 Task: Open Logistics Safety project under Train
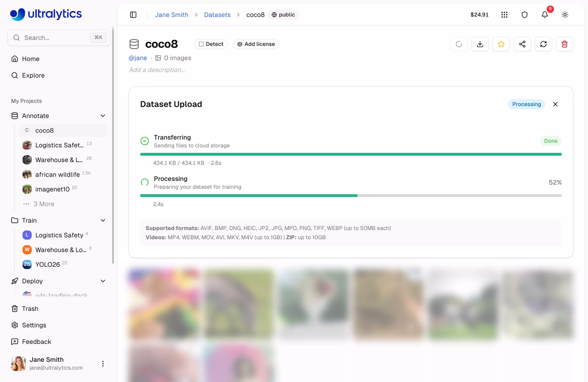pyautogui.click(x=63, y=235)
